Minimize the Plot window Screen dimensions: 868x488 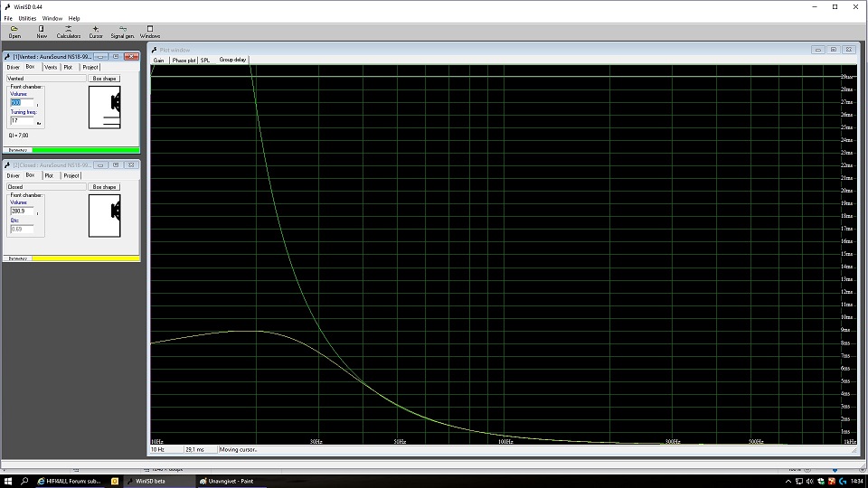click(x=818, y=50)
